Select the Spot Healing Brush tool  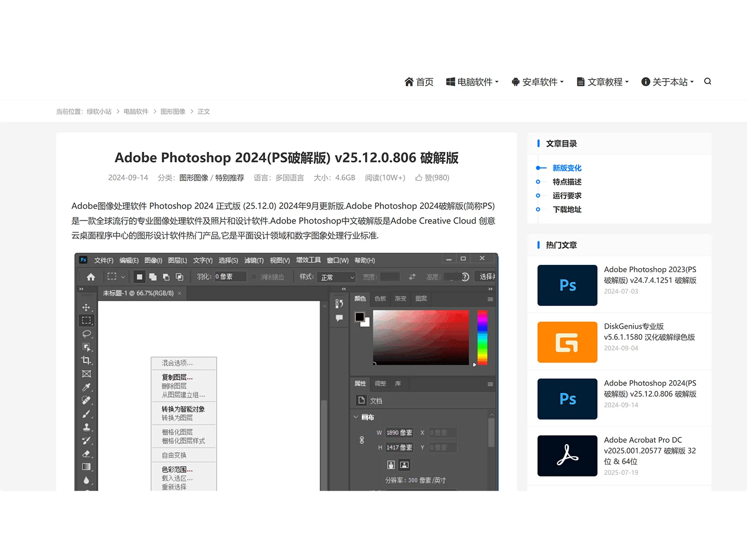(x=87, y=400)
